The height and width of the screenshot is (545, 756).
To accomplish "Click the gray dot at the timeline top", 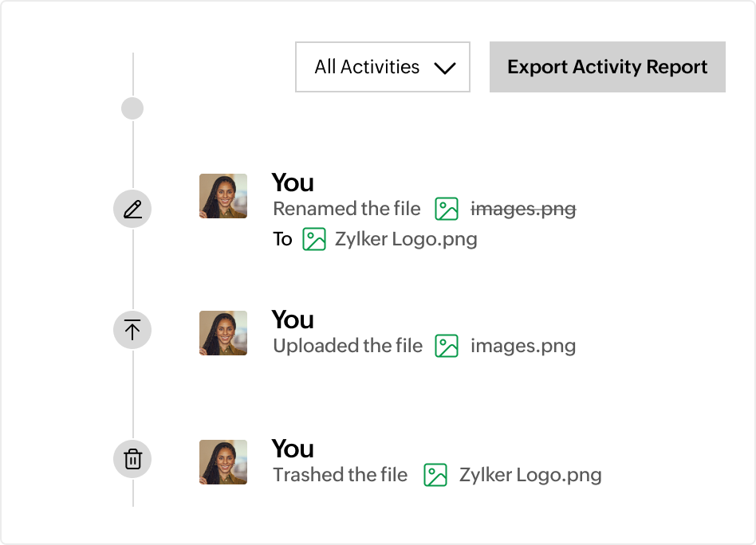I will [132, 108].
